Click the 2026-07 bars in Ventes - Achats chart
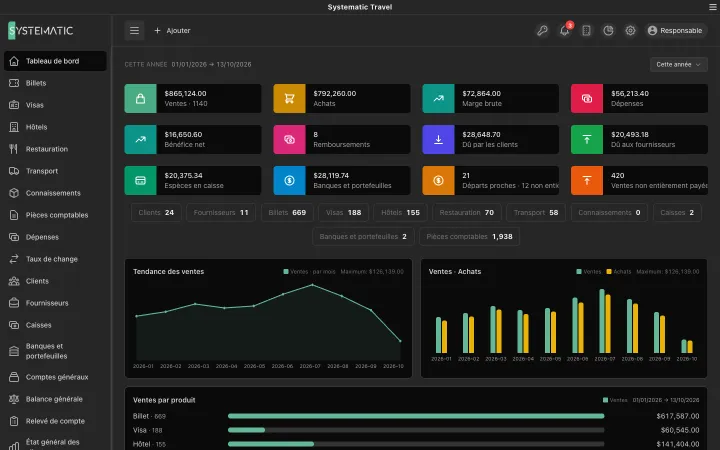Screen dimensions: 720x450 click(x=605, y=321)
